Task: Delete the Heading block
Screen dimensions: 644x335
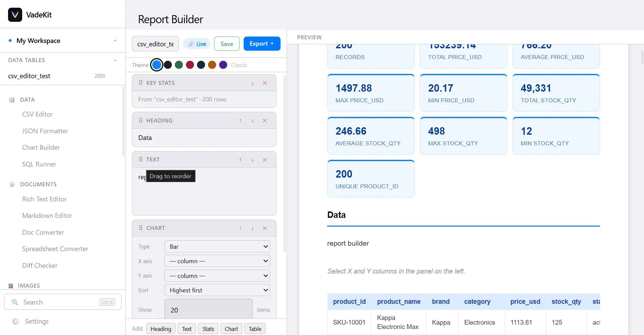Action: [265, 121]
